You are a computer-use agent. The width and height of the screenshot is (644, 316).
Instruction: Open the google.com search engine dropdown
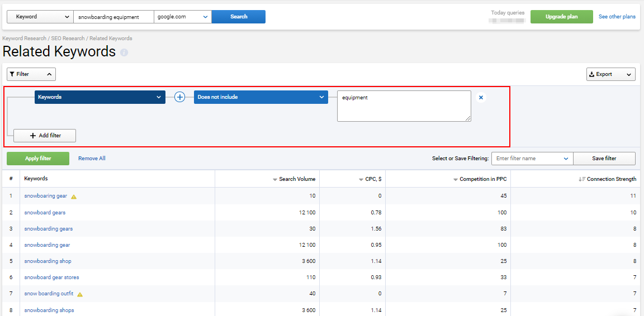183,17
